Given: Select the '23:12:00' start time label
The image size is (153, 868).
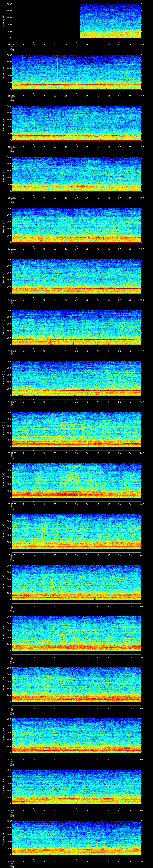Looking at the screenshot, I should pos(12,453).
